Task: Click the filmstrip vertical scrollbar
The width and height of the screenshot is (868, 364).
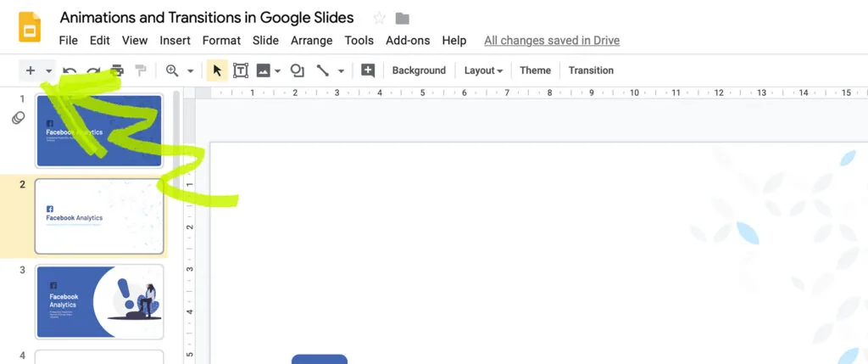Action: (x=176, y=138)
